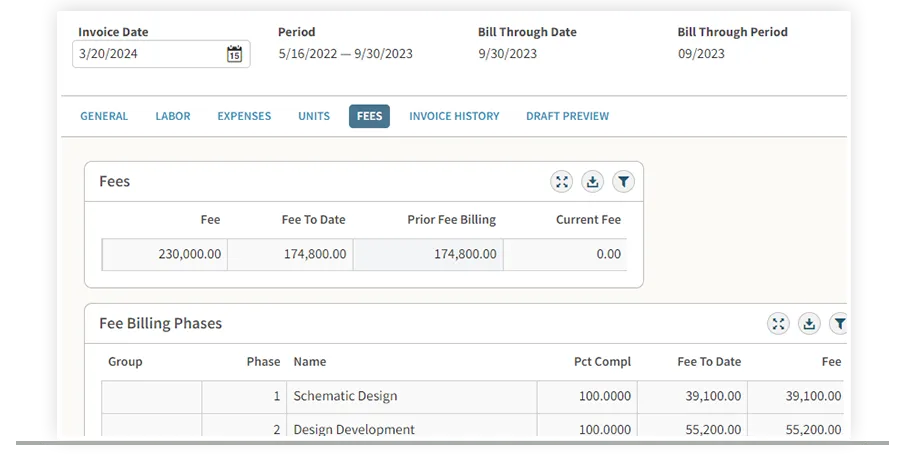The width and height of the screenshot is (911, 469).
Task: Filter the Fees table
Action: click(x=624, y=181)
